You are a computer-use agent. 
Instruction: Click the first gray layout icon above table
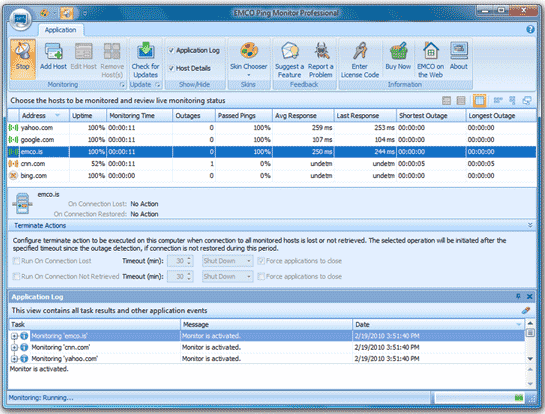[446, 101]
